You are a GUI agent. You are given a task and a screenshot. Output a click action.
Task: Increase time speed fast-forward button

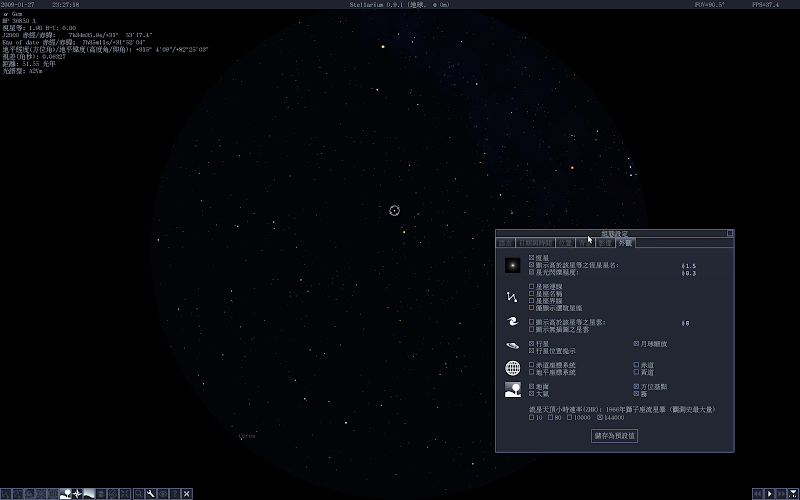(781, 494)
